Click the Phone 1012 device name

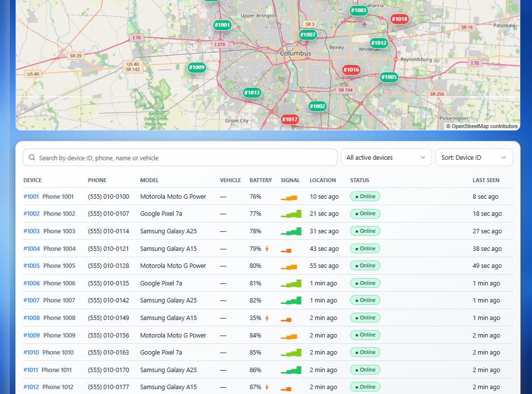58,387
